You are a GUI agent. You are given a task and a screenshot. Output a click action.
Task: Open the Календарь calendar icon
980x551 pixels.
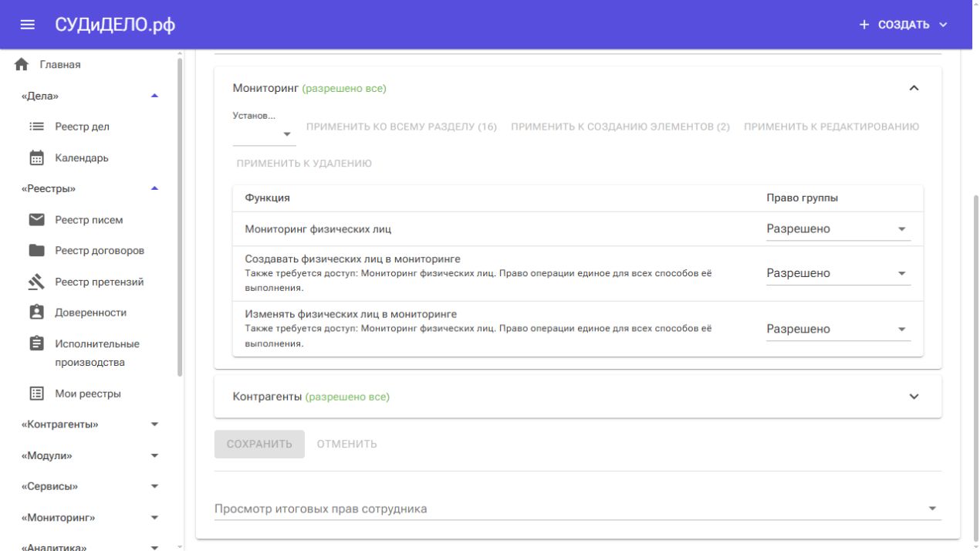(x=37, y=158)
